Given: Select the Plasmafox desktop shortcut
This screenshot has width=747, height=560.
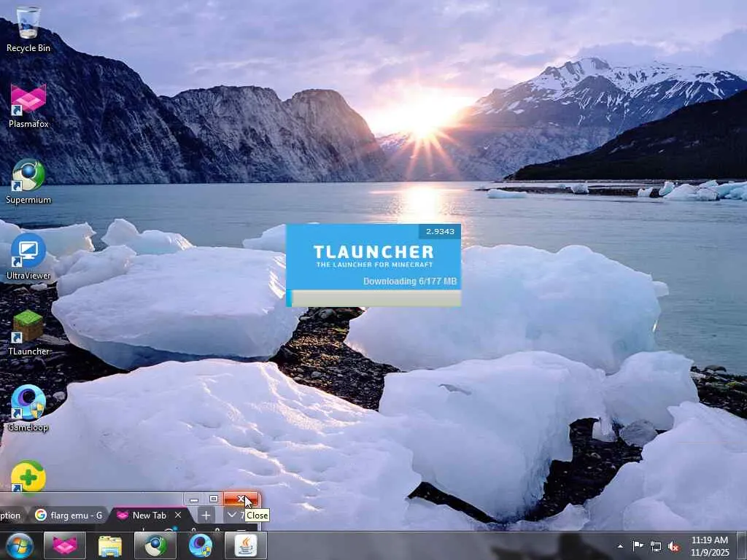Looking at the screenshot, I should (28, 106).
